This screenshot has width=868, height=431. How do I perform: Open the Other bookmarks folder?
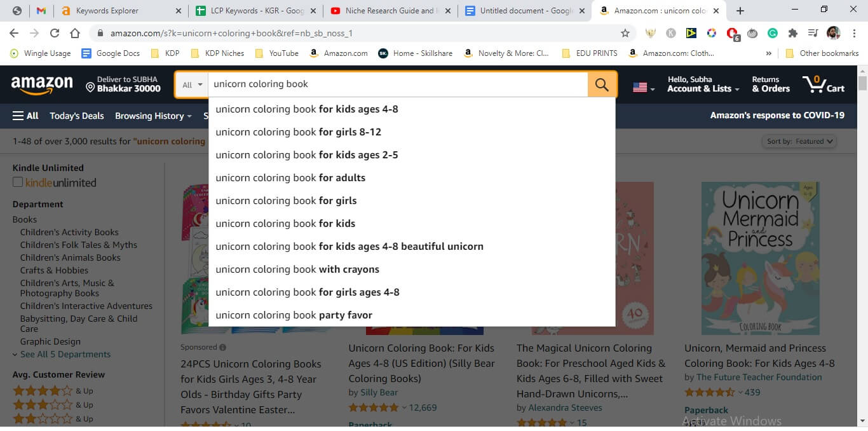click(822, 53)
